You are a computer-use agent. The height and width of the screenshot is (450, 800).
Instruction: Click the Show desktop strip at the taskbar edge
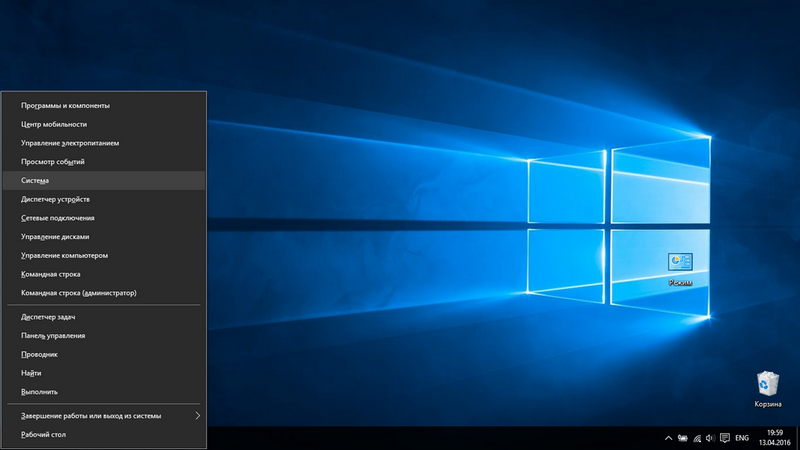coord(797,438)
